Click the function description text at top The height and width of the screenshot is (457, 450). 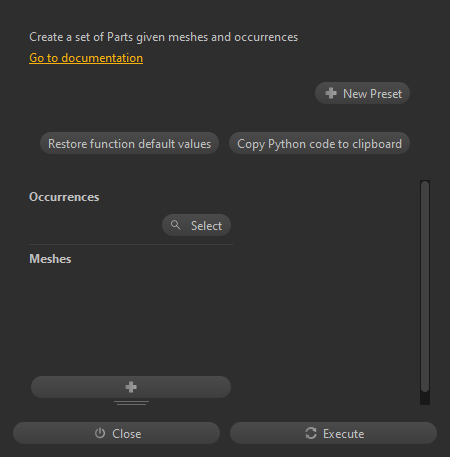tap(164, 37)
